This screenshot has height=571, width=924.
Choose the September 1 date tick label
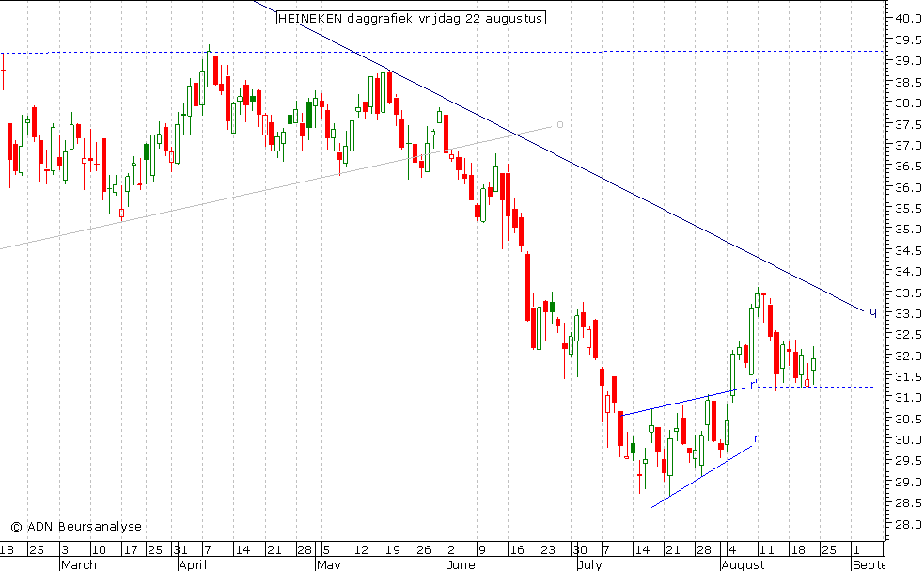click(x=856, y=550)
